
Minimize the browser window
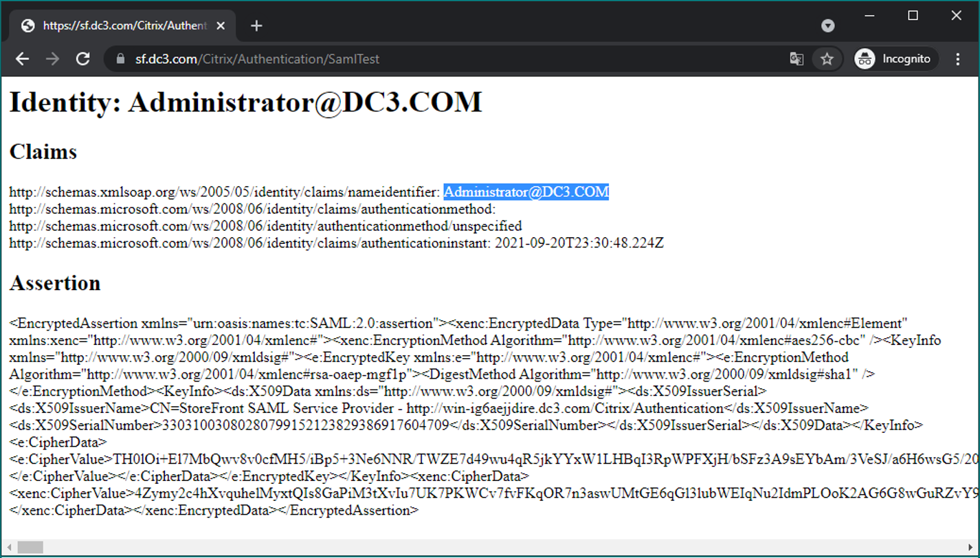pyautogui.click(x=870, y=16)
